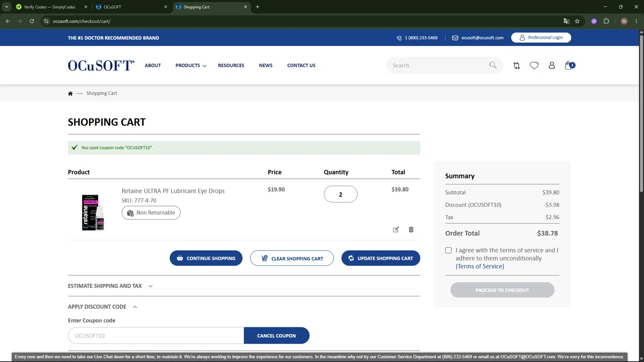Image resolution: width=644 pixels, height=362 pixels.
Task: Open the Chrome three-dot menu
Action: point(636,21)
